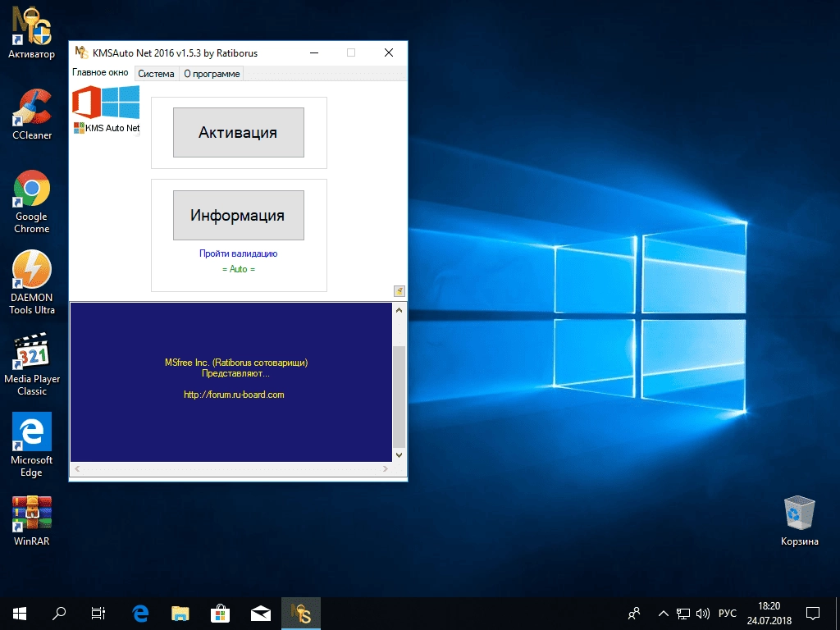This screenshot has height=630, width=840.
Task: Open network status tray icon
Action: coord(683,614)
